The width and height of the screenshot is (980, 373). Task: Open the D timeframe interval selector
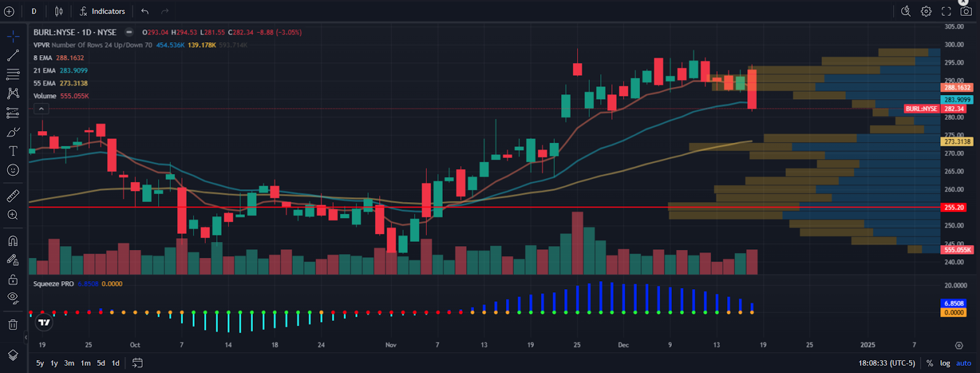[x=34, y=11]
